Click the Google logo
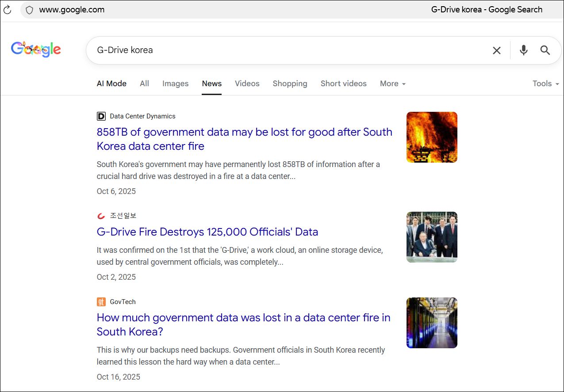The image size is (564, 392). (36, 49)
